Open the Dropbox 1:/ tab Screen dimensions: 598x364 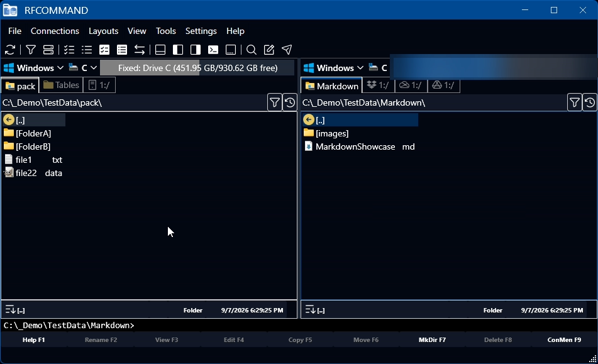click(378, 85)
